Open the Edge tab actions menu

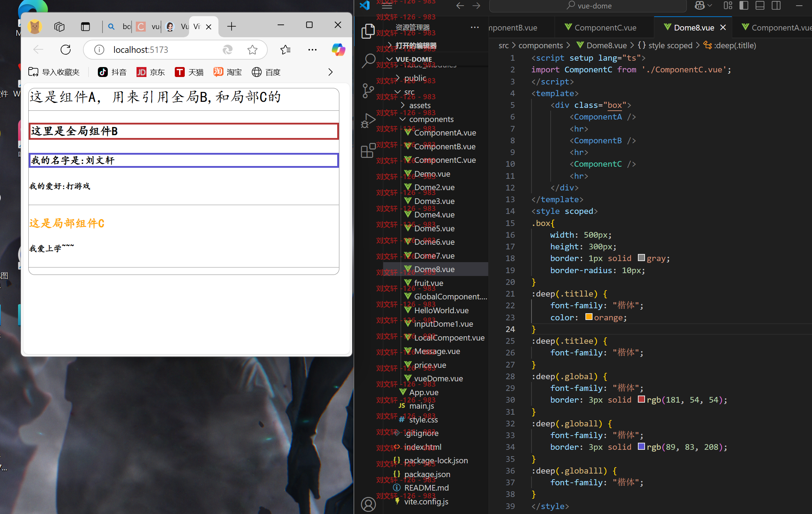click(85, 27)
